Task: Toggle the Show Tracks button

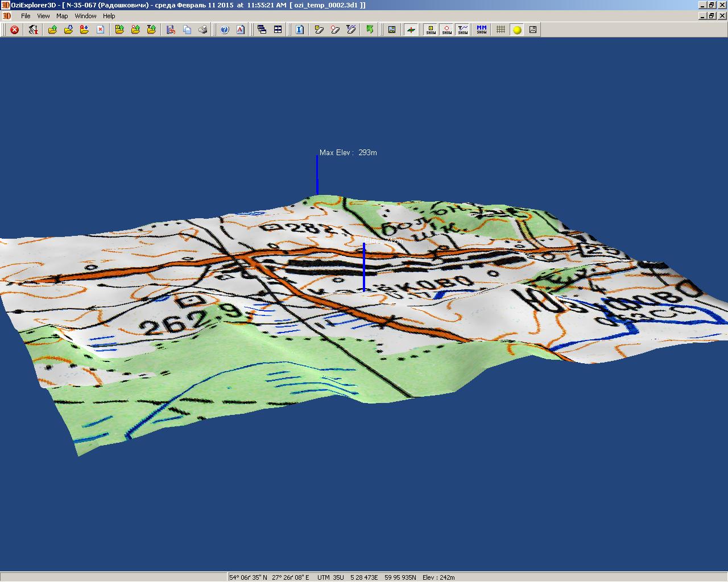Action: (x=463, y=30)
